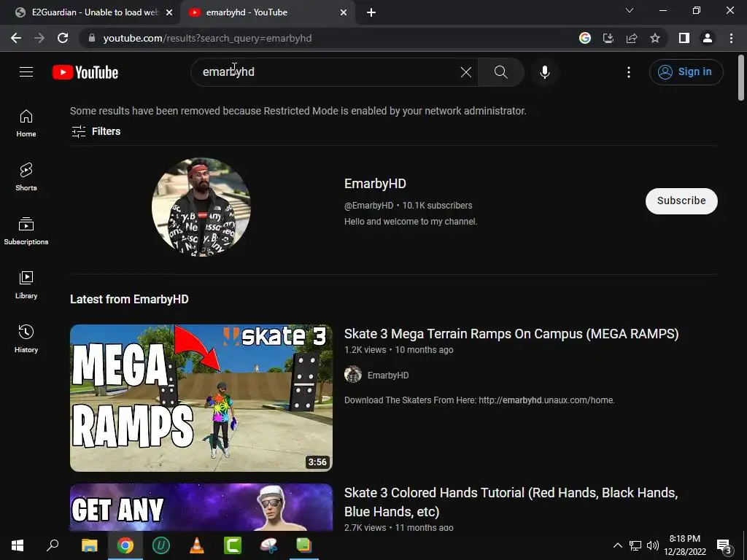Click the Windows taskbar search icon

53,545
